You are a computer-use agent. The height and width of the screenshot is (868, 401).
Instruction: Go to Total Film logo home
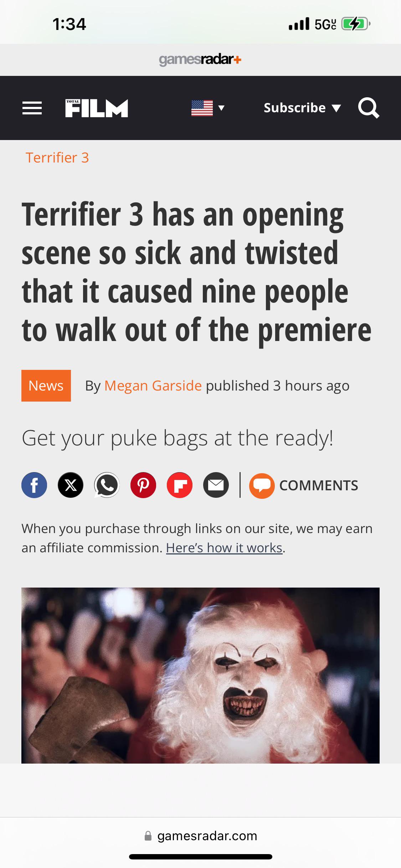(97, 108)
